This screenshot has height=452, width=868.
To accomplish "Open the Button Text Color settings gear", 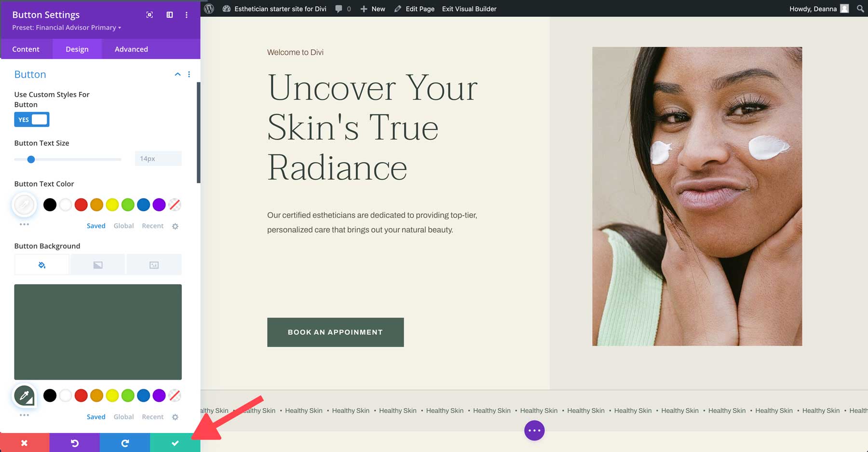I will pyautogui.click(x=175, y=226).
